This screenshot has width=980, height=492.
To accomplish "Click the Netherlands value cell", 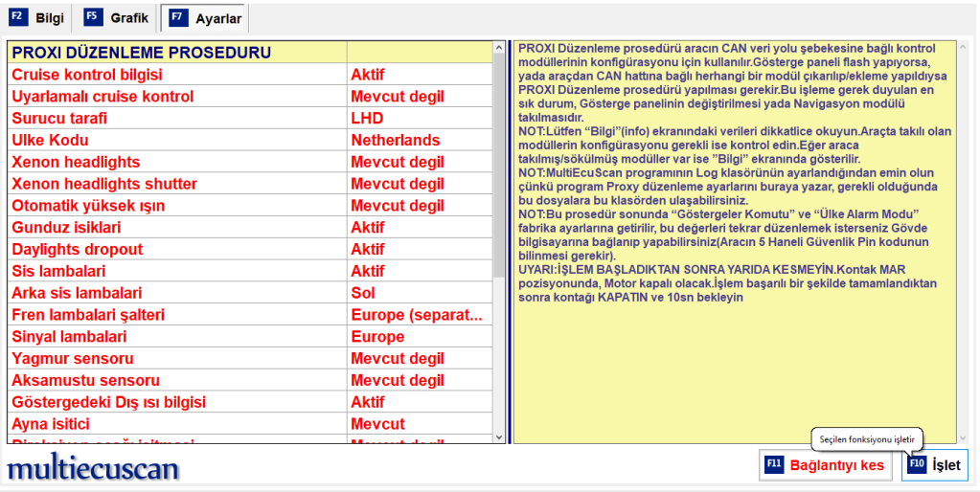I will (395, 141).
